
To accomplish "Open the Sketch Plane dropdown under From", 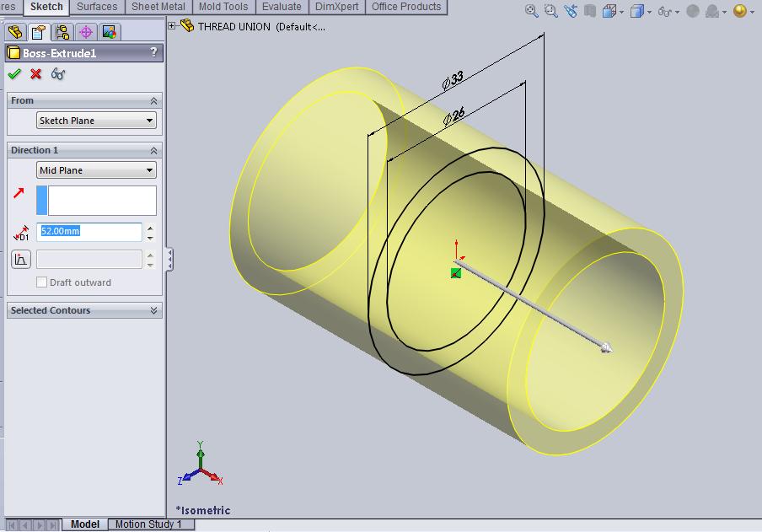I will click(95, 120).
